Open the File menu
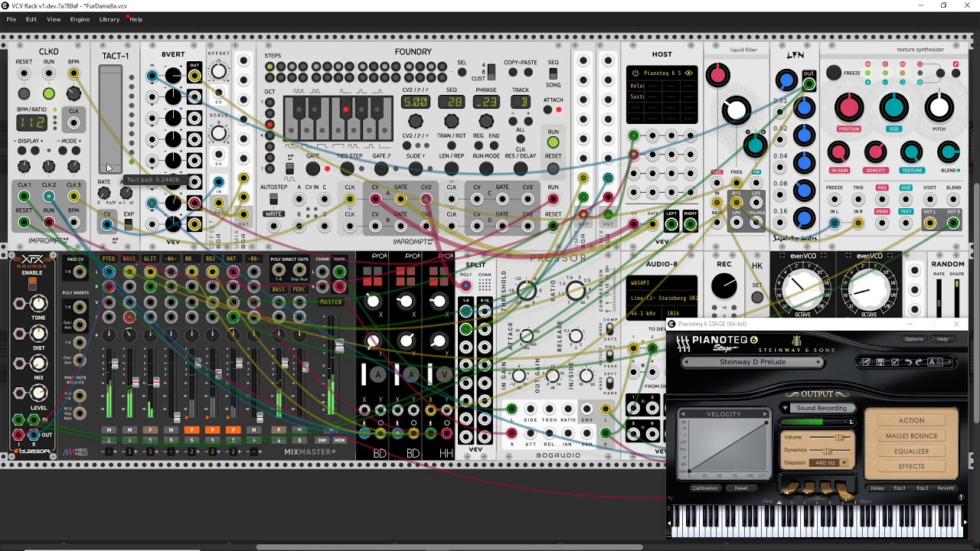 pos(11,19)
